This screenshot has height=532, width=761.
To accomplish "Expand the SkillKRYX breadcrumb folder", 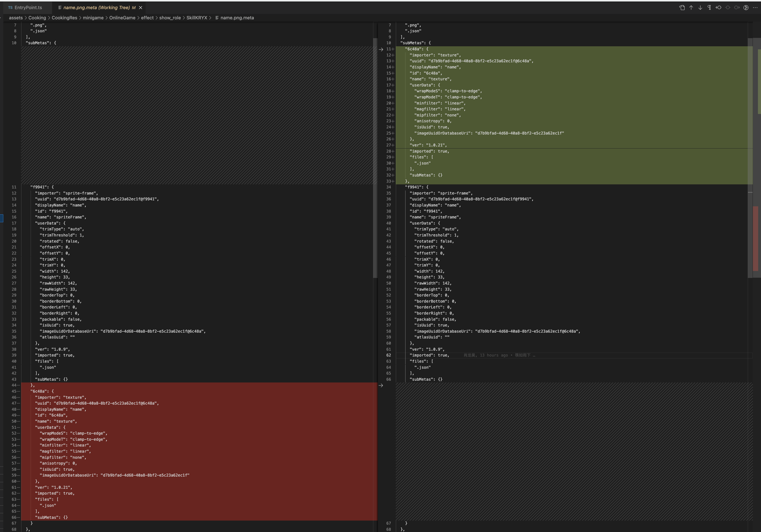I will [196, 18].
